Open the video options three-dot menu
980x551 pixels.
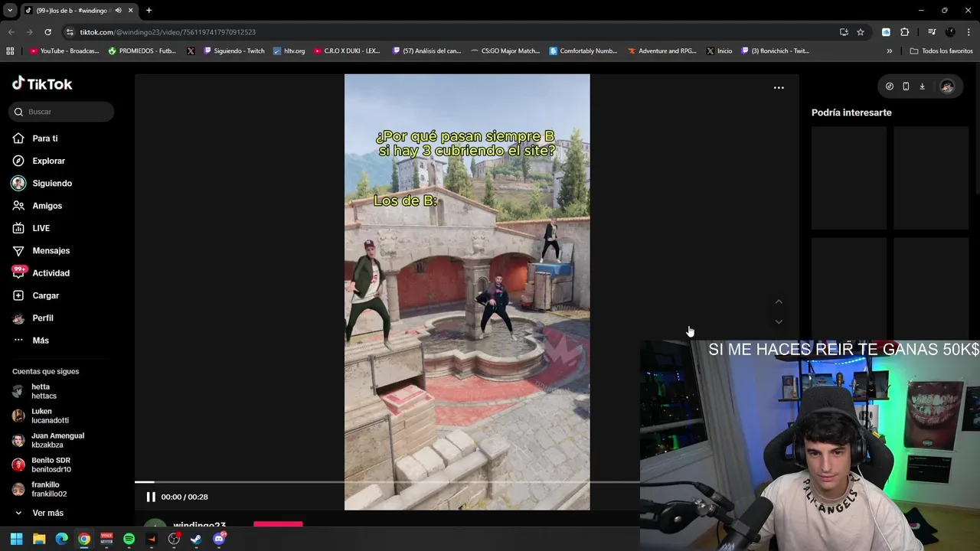(x=779, y=88)
